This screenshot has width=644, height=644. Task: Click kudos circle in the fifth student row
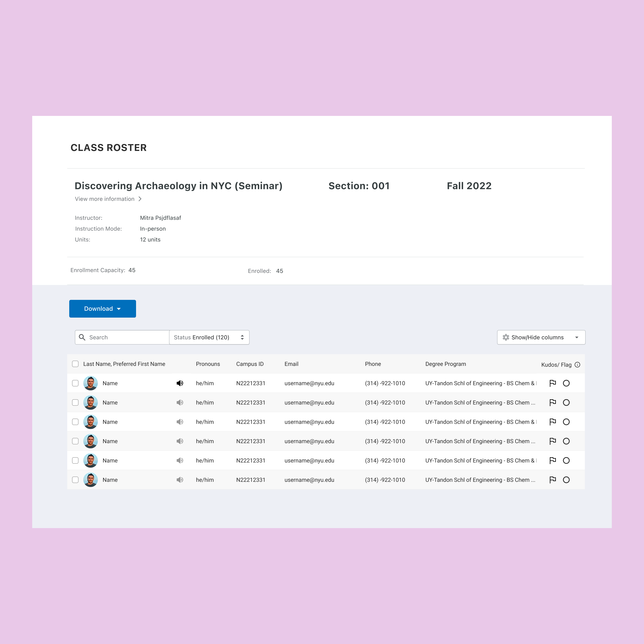click(x=566, y=460)
